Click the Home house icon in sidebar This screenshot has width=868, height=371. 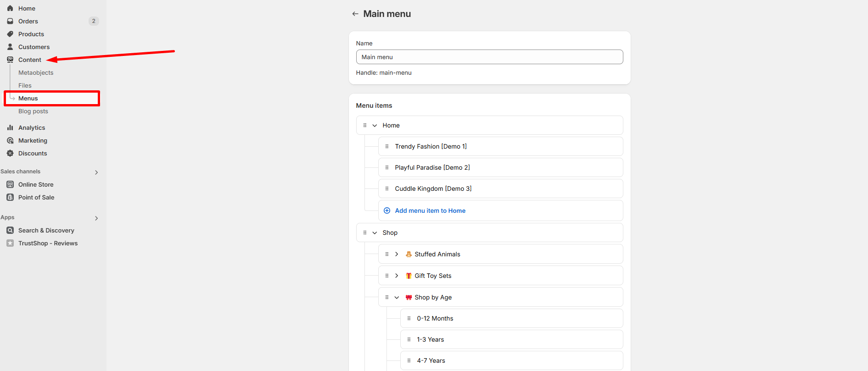pyautogui.click(x=10, y=8)
